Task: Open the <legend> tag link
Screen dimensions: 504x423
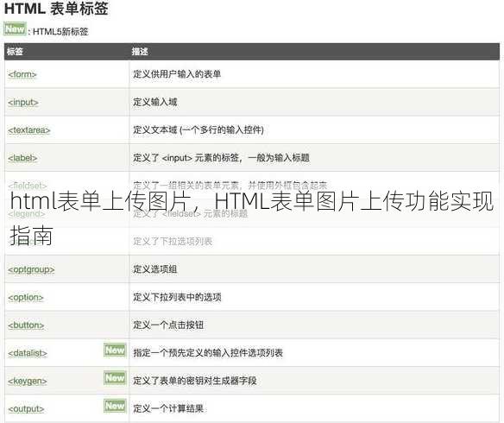Action: pos(27,213)
